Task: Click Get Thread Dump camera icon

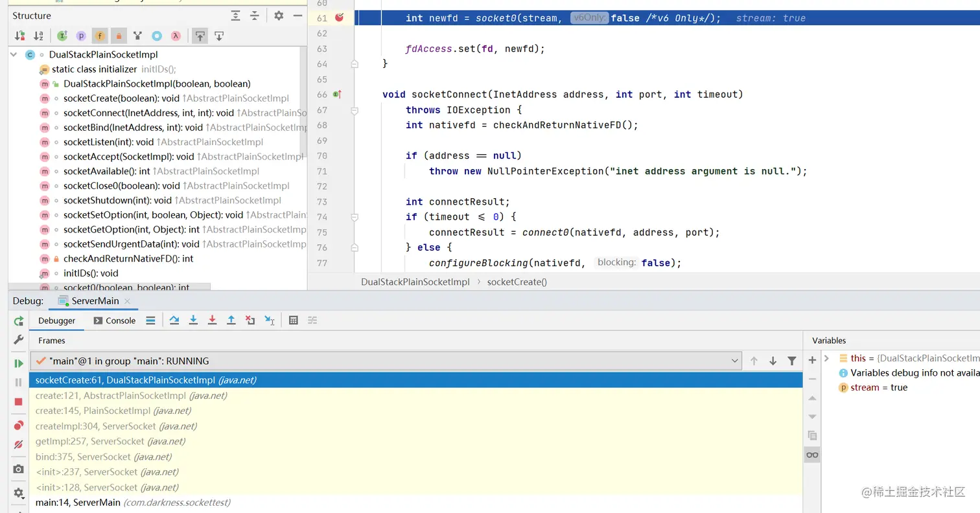Action: (x=19, y=469)
